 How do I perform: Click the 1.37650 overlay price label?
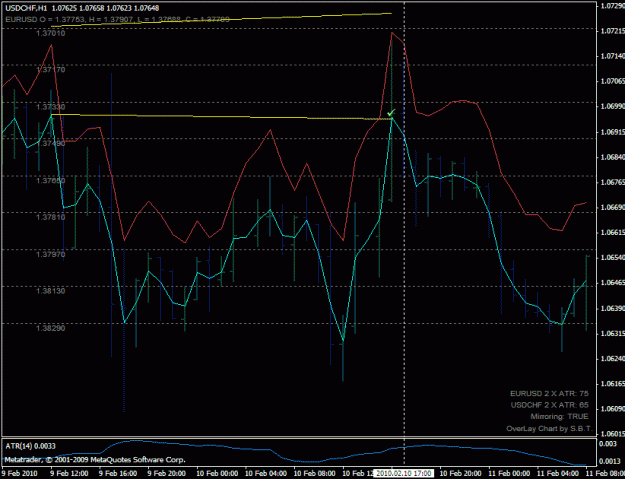tap(51, 181)
